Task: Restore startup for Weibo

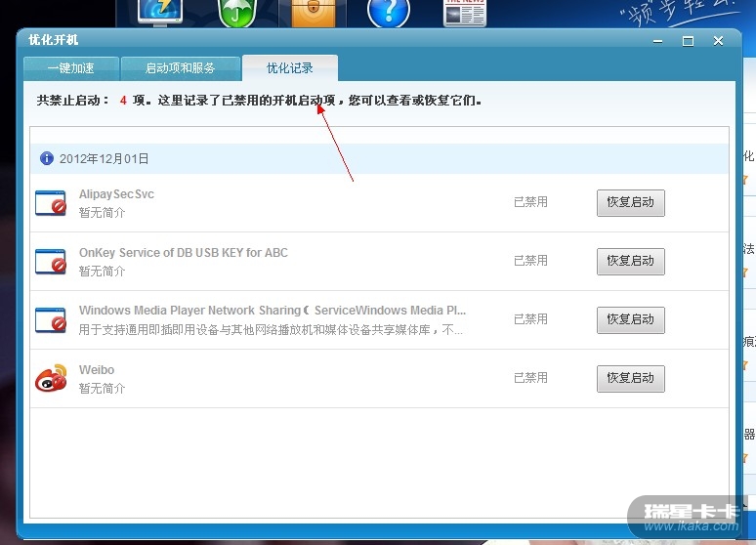Action: (x=631, y=379)
